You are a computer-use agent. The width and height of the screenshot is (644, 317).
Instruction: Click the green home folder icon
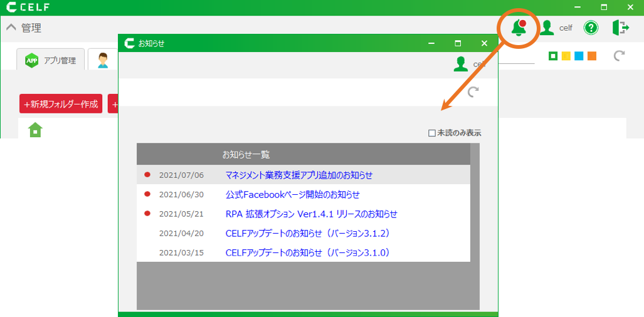point(35,130)
